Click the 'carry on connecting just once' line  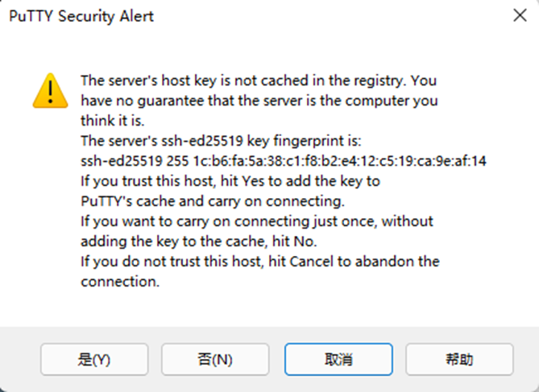(x=256, y=221)
